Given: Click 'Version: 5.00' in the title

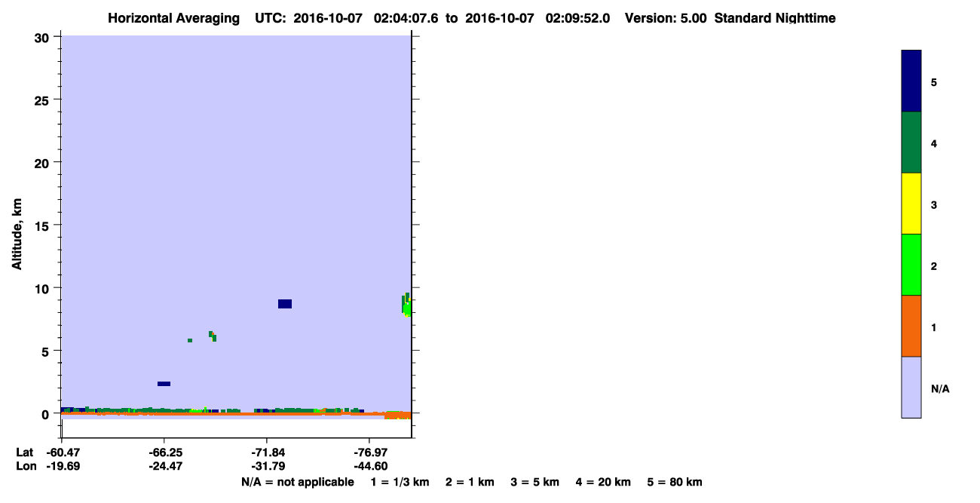Looking at the screenshot, I should pos(666,18).
